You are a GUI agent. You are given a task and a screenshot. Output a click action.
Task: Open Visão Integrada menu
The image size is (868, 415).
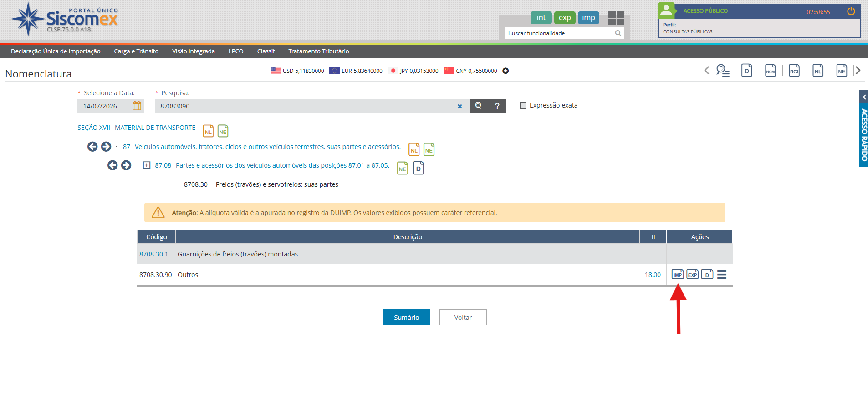(x=194, y=51)
